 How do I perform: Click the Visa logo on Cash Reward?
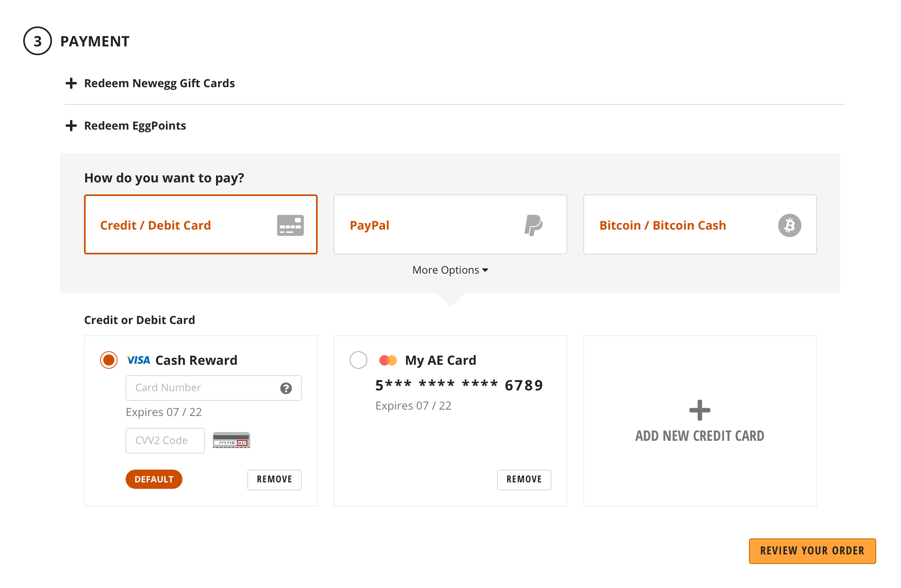[x=138, y=360]
